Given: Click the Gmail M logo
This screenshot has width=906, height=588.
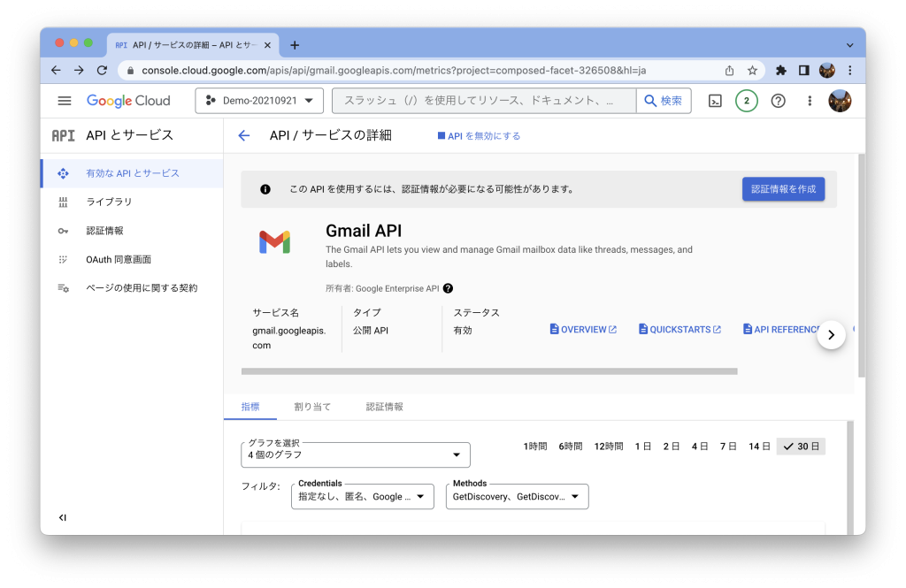Looking at the screenshot, I should pos(274,242).
